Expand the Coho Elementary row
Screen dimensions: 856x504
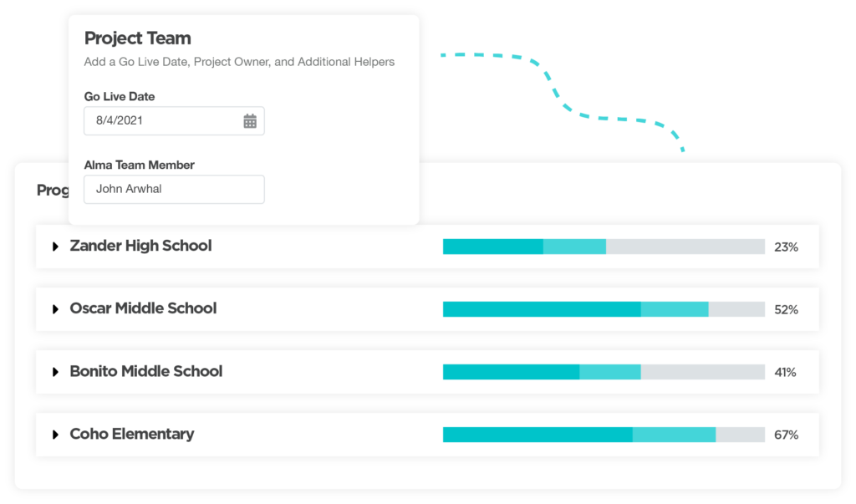[56, 435]
